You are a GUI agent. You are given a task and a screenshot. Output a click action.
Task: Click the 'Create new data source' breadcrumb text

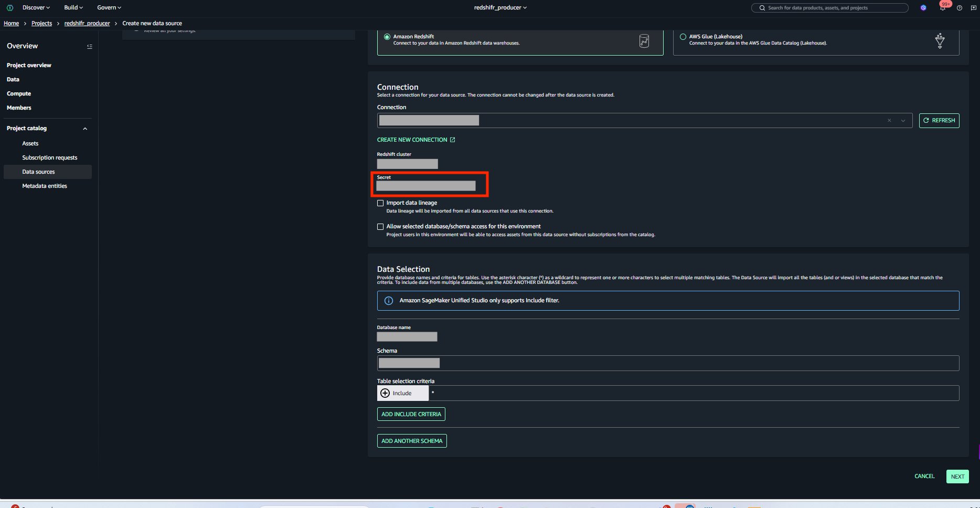click(x=152, y=24)
